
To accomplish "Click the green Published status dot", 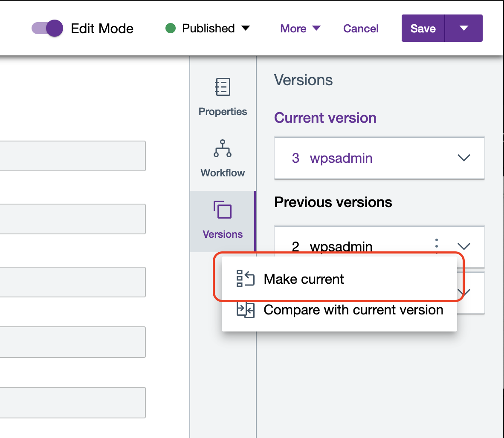I will coord(171,29).
